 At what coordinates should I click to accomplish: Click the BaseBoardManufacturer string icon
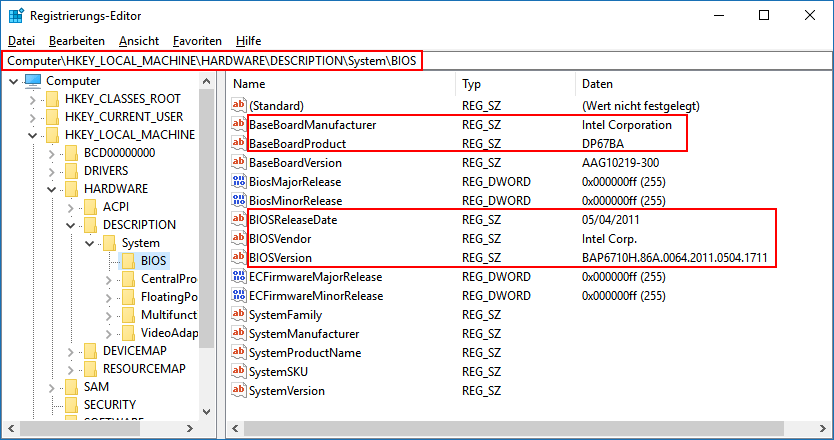click(238, 125)
